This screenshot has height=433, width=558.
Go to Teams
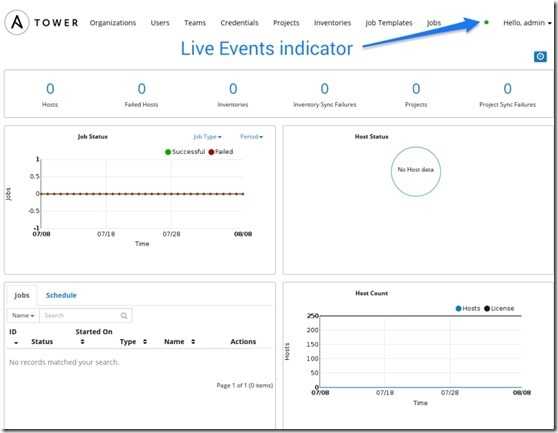coord(195,23)
